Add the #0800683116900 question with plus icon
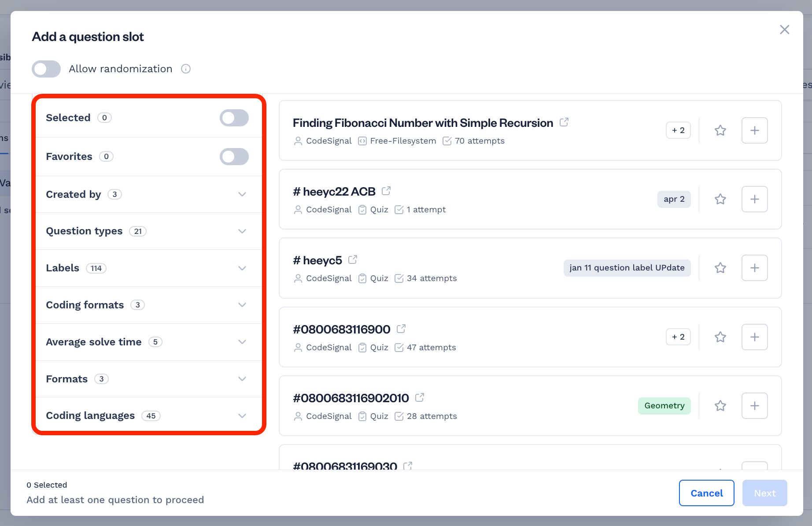The height and width of the screenshot is (526, 812). tap(754, 337)
